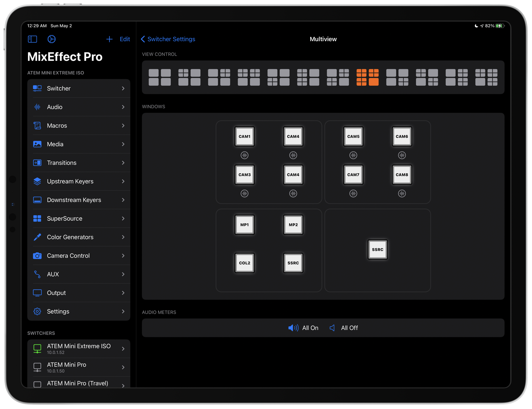Select the ATEM Mini Pro switcher
The width and height of the screenshot is (532, 409).
coord(79,367)
